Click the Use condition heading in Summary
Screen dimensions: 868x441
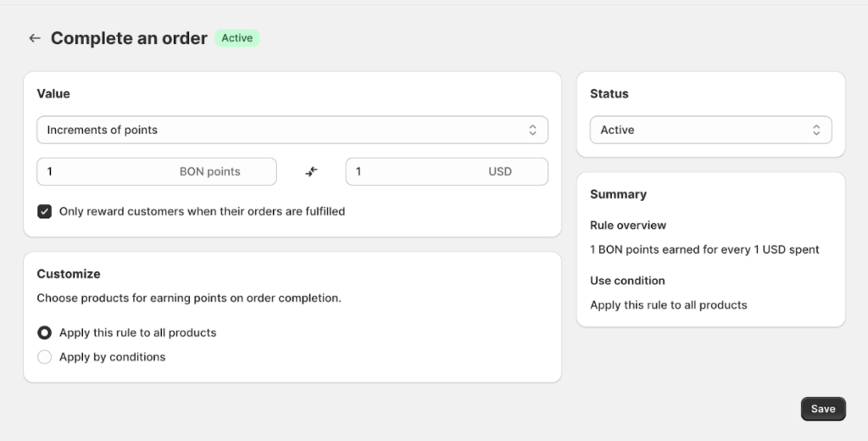[627, 281]
